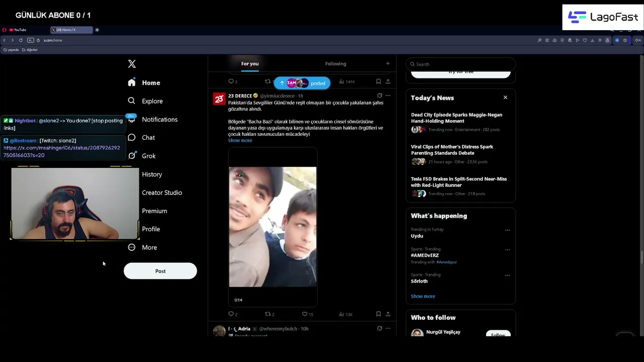644x362 pixels.
Task: Open the browser AI button
Action: click(x=638, y=40)
